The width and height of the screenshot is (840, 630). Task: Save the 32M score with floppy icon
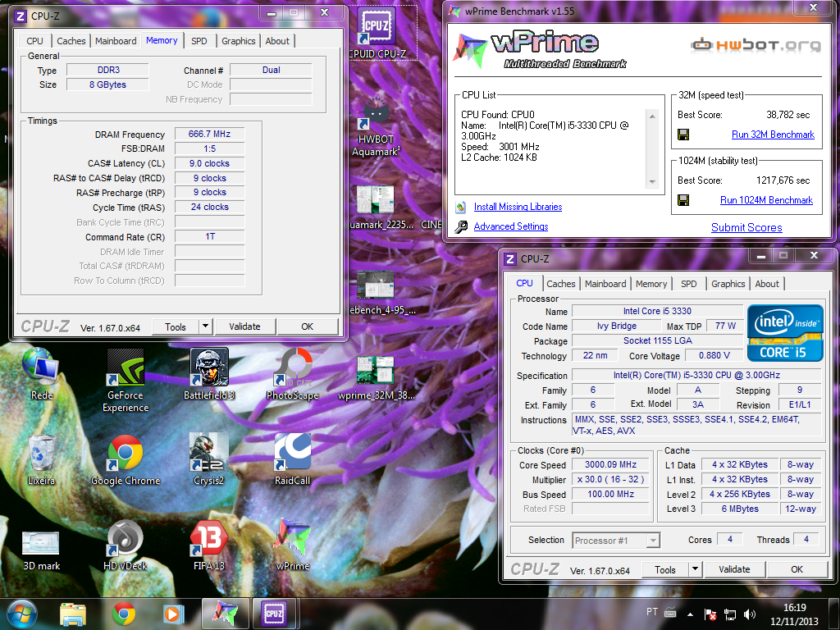(x=683, y=135)
